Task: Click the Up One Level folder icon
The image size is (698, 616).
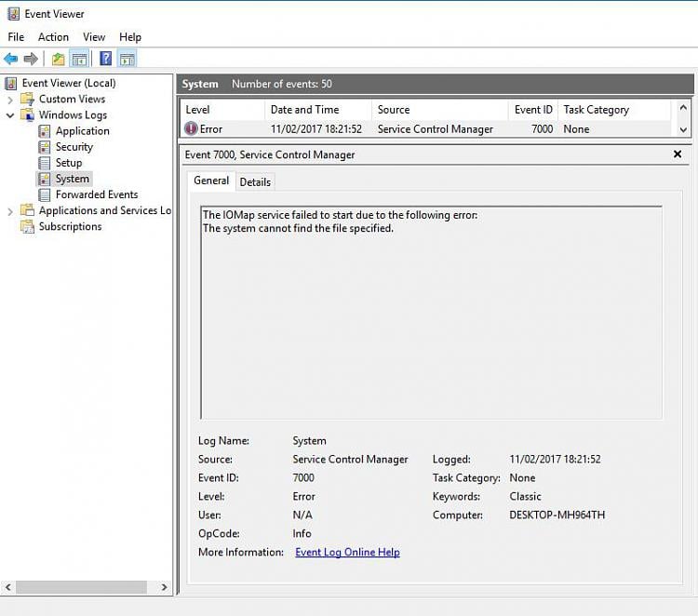Action: [59, 60]
